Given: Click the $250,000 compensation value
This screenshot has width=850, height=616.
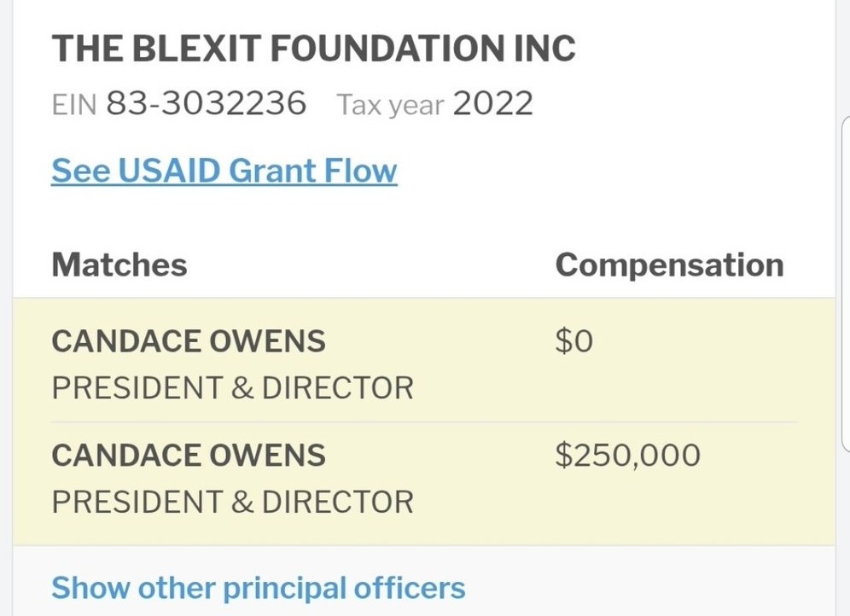Looking at the screenshot, I should [x=628, y=455].
